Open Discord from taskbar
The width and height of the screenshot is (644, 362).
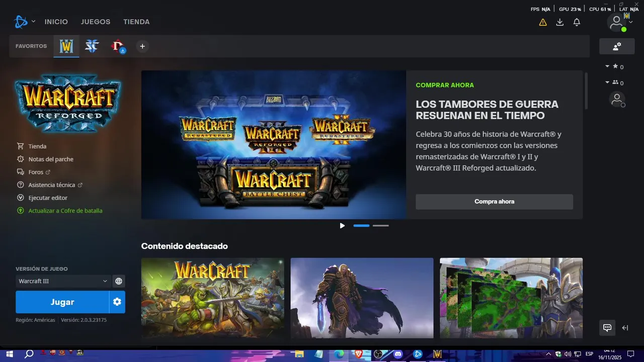(398, 354)
